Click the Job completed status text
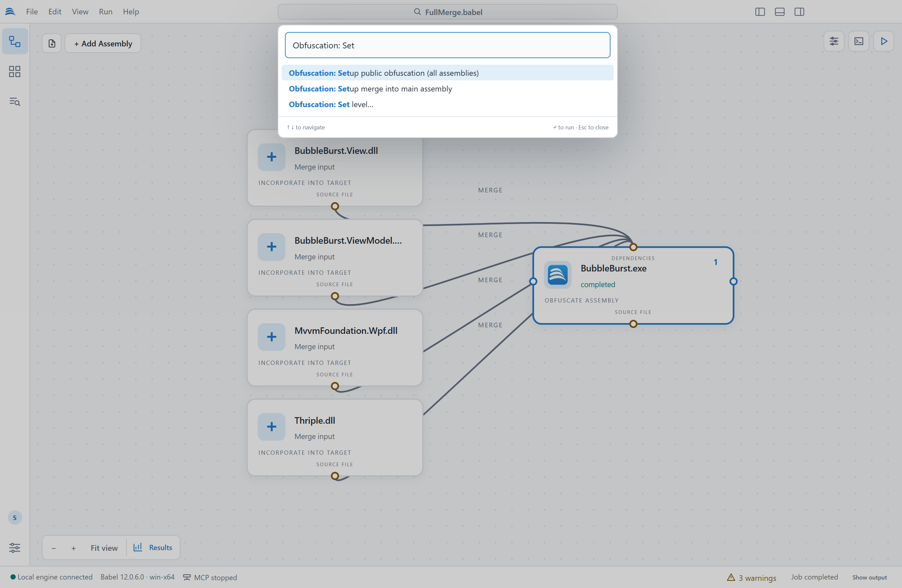The height and width of the screenshot is (588, 902). [814, 577]
